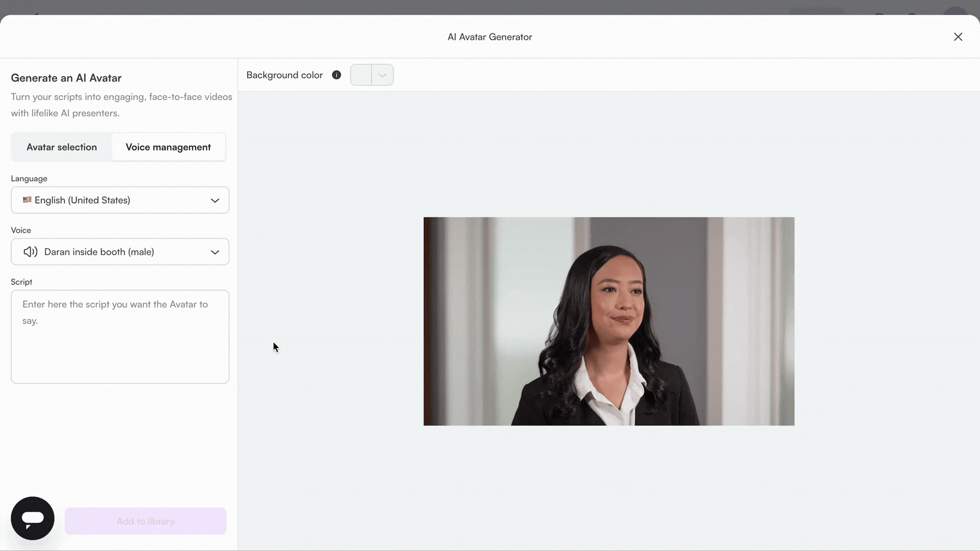The image size is (980, 551).
Task: Click the Script label
Action: click(21, 282)
